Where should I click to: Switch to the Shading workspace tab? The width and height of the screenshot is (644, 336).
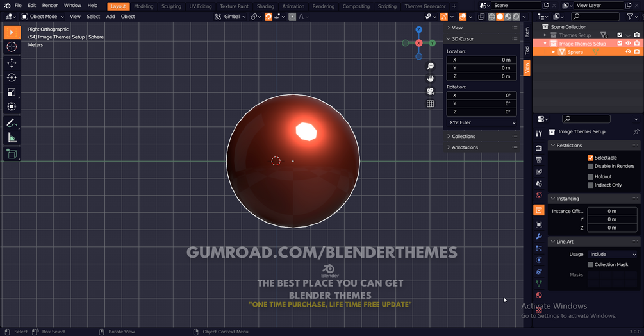pos(265,6)
